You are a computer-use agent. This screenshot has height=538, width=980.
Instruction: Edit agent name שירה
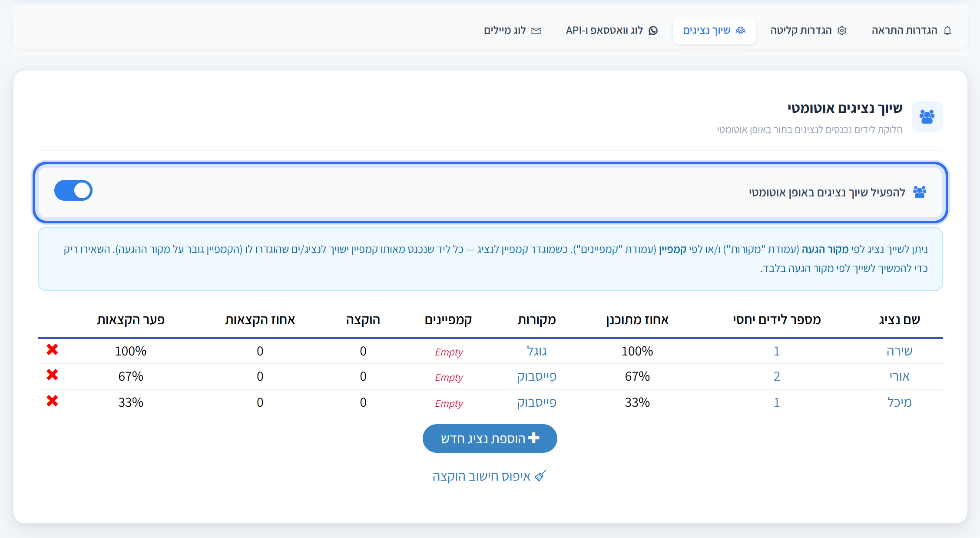[899, 351]
